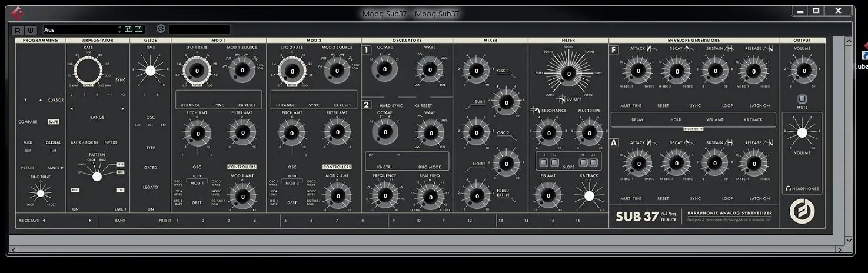Image resolution: width=868 pixels, height=273 pixels.
Task: Click the cursor up arrow in Programming
Action: tap(41, 100)
